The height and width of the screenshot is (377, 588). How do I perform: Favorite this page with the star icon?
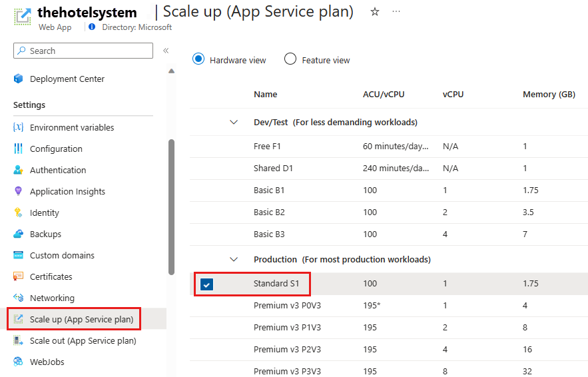pos(375,11)
